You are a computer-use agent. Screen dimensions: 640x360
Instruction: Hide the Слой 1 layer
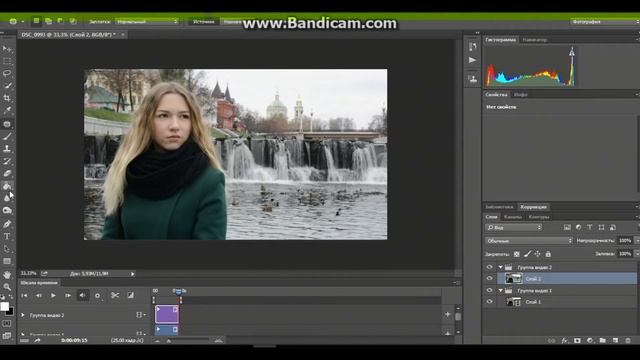[x=489, y=302]
